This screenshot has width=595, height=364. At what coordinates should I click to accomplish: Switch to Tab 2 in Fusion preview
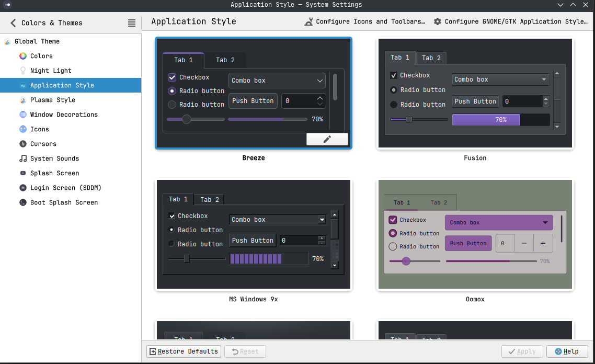click(431, 58)
